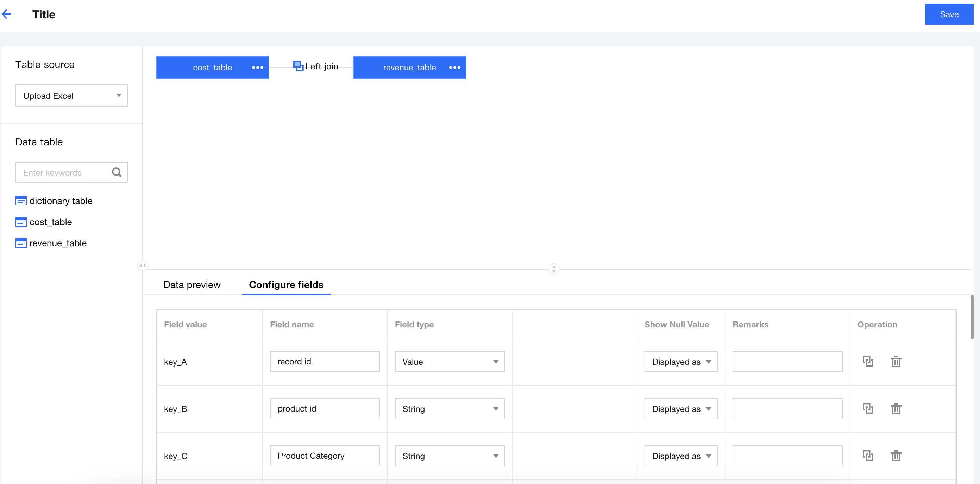
Task: Delete the key_C field row
Action: click(896, 456)
